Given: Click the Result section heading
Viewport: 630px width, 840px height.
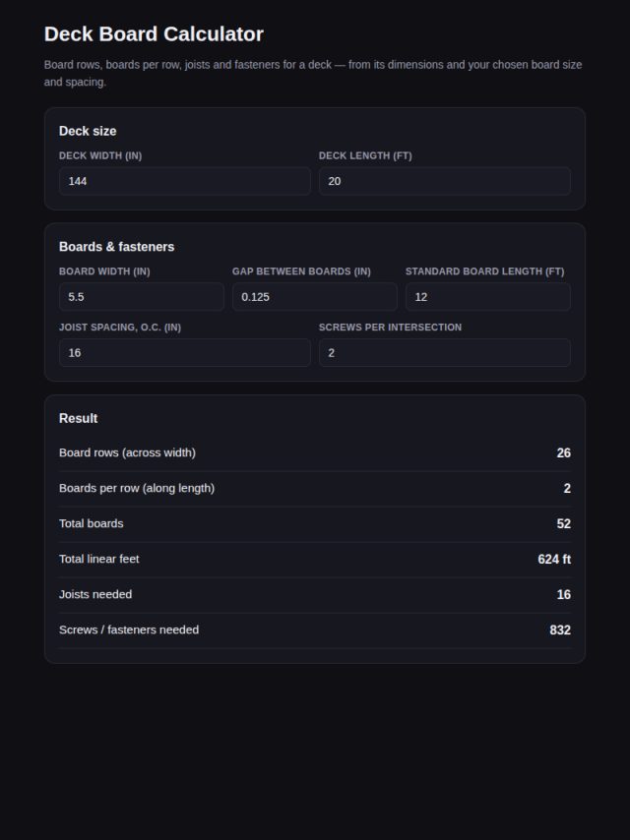Looking at the screenshot, I should 79,418.
